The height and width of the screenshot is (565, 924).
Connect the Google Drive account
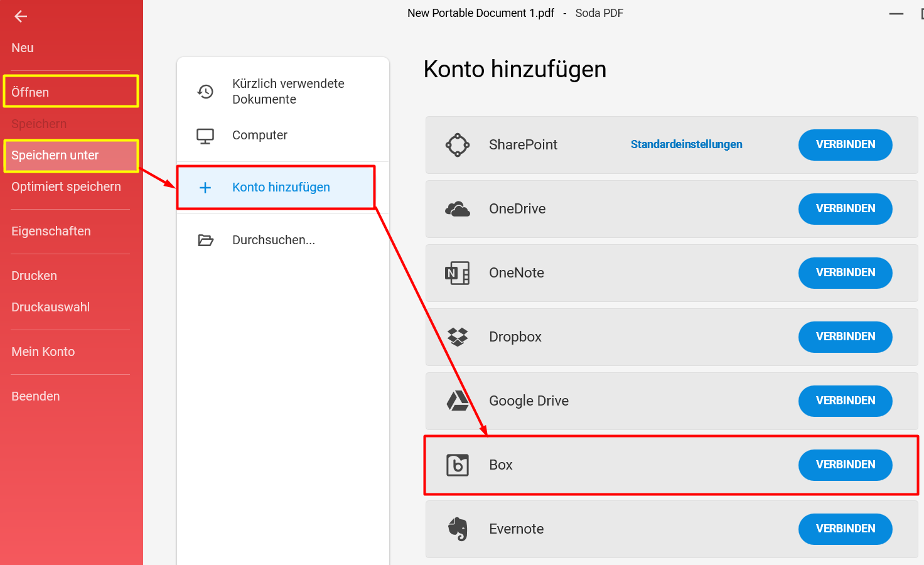(845, 401)
